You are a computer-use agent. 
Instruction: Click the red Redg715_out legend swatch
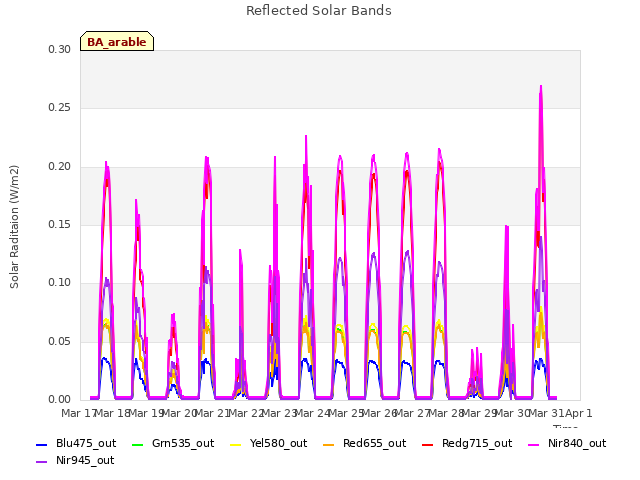[428, 445]
